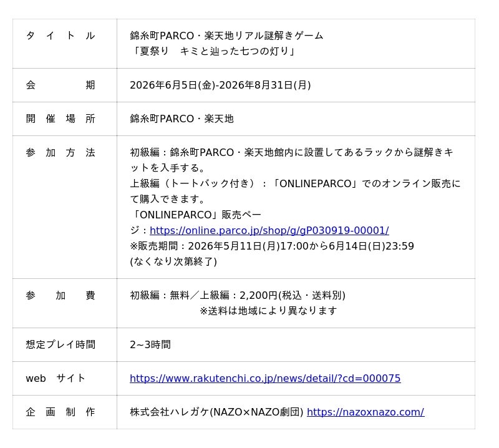Click the 開催場所 row label

[x=61, y=119]
